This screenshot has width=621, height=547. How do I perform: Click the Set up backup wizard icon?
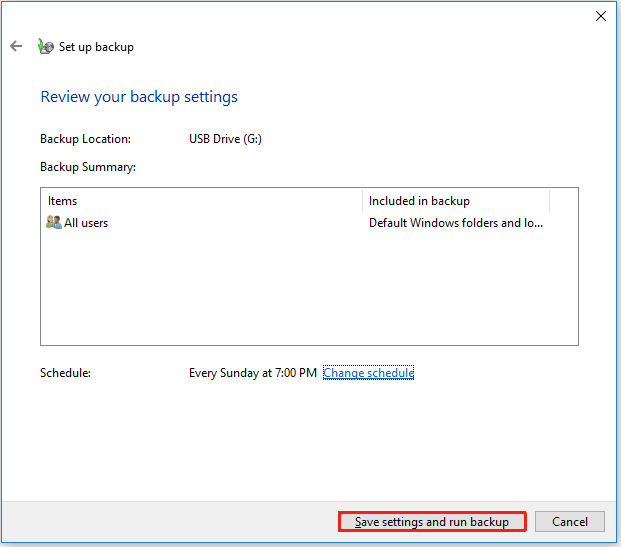45,46
